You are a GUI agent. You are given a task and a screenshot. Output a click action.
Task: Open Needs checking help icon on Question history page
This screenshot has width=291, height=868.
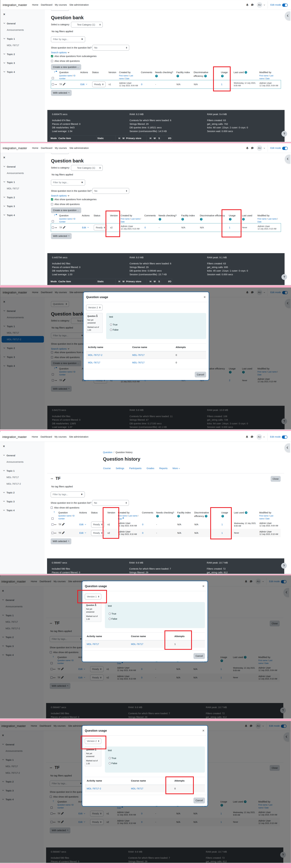157,516
